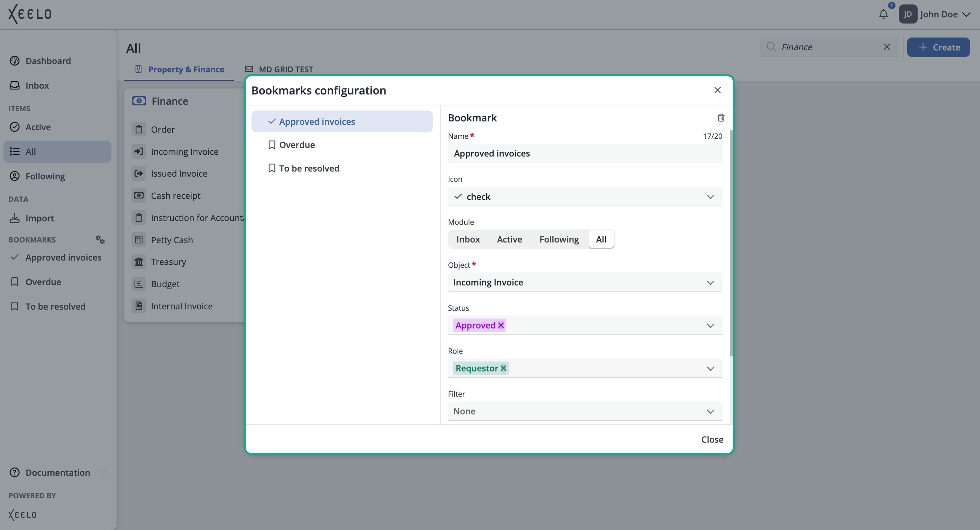Viewport: 980px width, 530px height.
Task: Expand the Icon check dropdown
Action: [x=585, y=196]
